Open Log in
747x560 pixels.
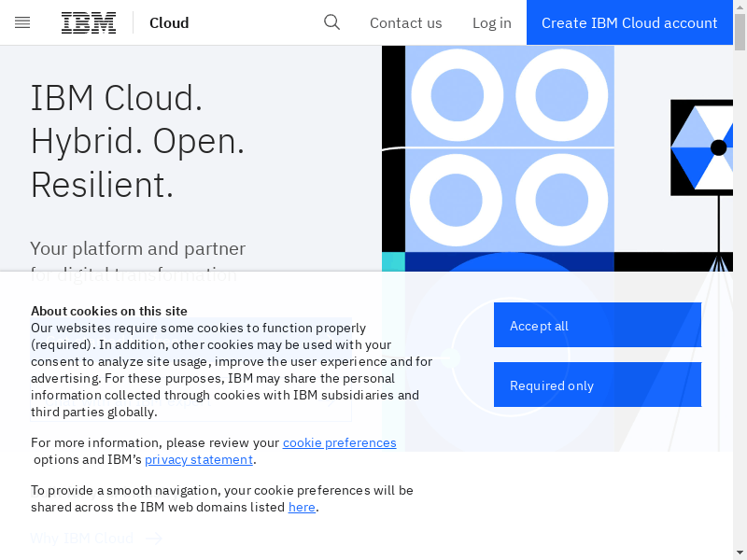(x=492, y=22)
